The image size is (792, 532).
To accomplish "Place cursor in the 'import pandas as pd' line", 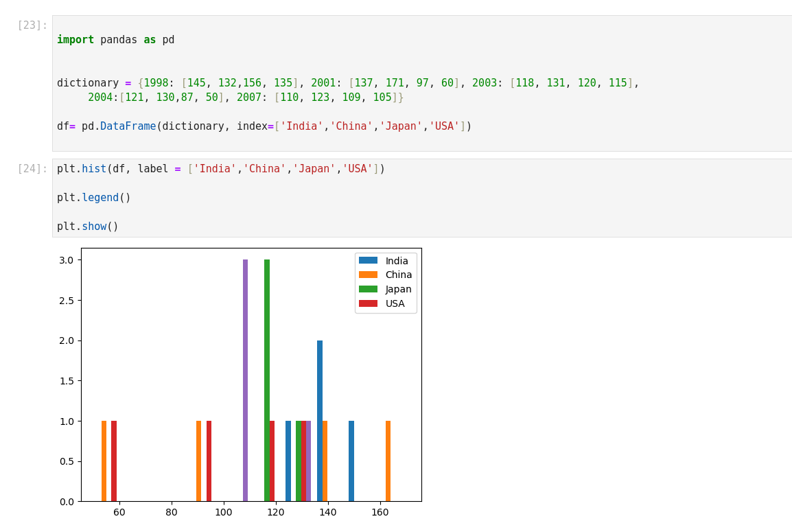I will [x=115, y=40].
